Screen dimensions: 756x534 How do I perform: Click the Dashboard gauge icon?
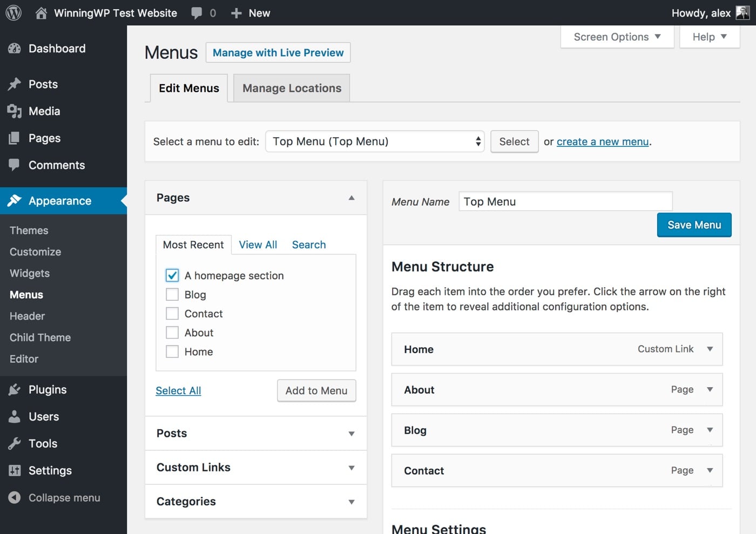(x=15, y=49)
